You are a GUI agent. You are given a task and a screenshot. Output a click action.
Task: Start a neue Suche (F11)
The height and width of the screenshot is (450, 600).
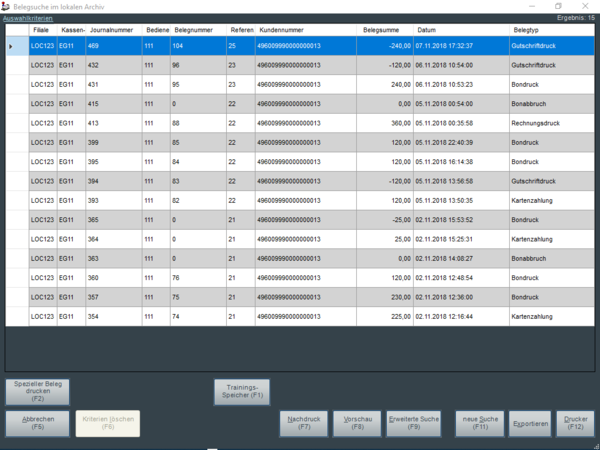click(x=480, y=422)
